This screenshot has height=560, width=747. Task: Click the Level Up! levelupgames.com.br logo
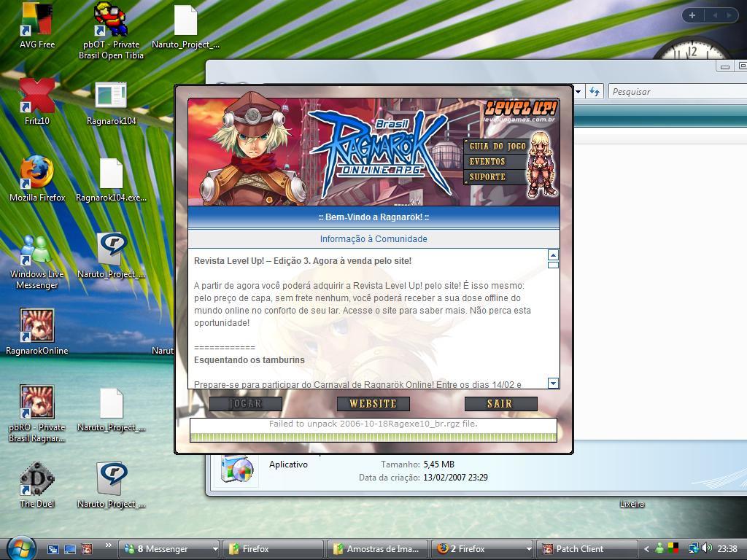pos(519,112)
